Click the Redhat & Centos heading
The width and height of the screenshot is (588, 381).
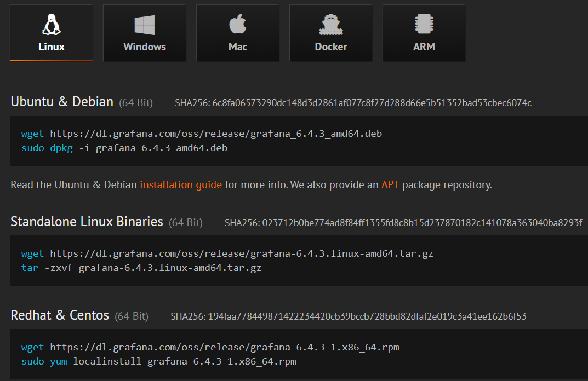(x=60, y=315)
